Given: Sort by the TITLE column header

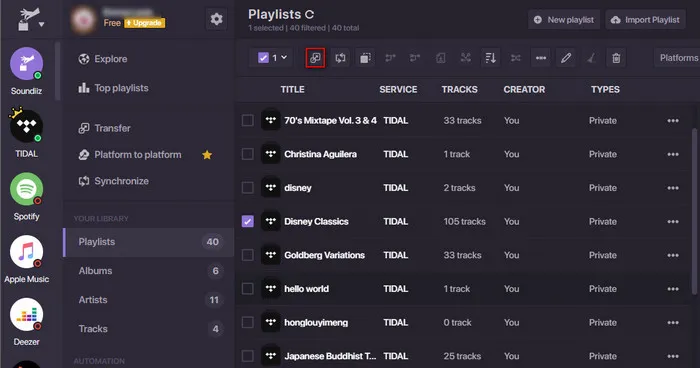Looking at the screenshot, I should click(x=292, y=89).
